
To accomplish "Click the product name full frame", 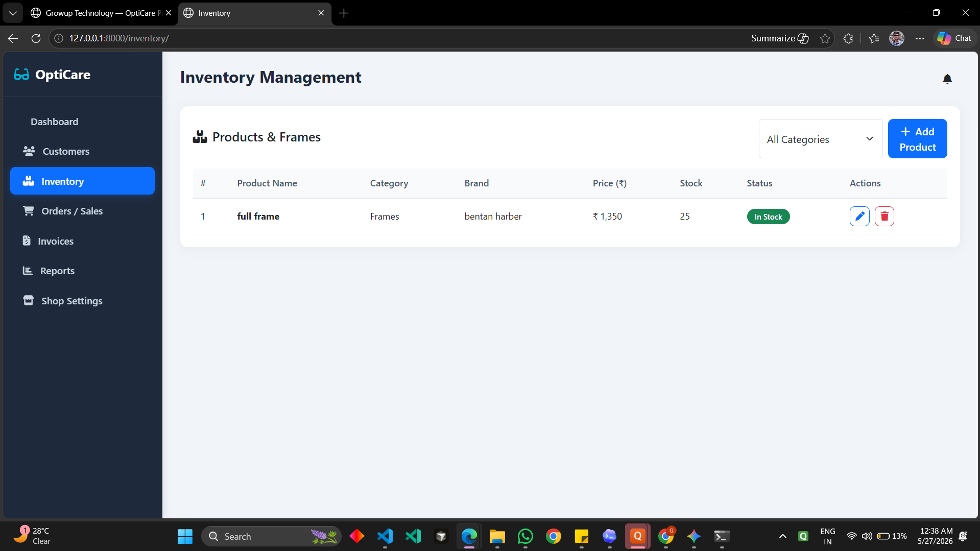I will pos(258,217).
